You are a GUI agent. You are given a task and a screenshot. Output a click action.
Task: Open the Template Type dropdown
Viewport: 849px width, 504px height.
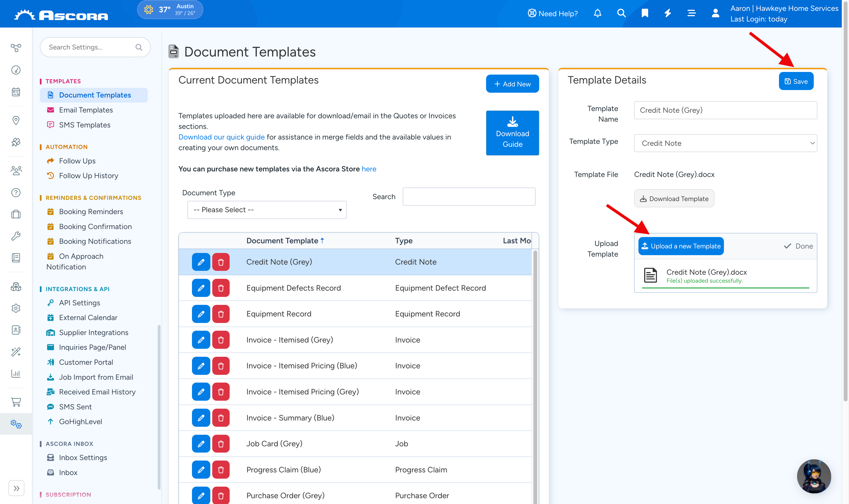click(x=725, y=143)
